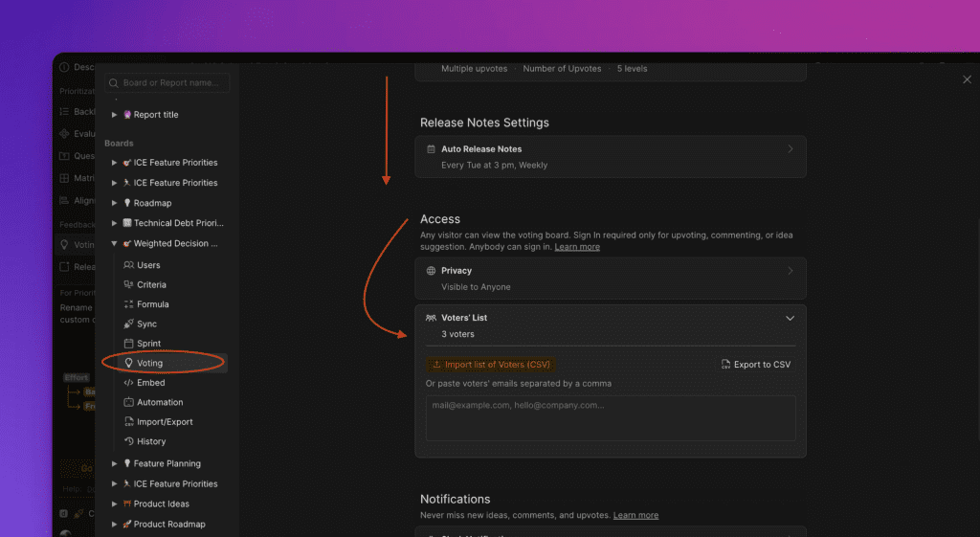View the board History
The width and height of the screenshot is (980, 537).
tap(151, 441)
